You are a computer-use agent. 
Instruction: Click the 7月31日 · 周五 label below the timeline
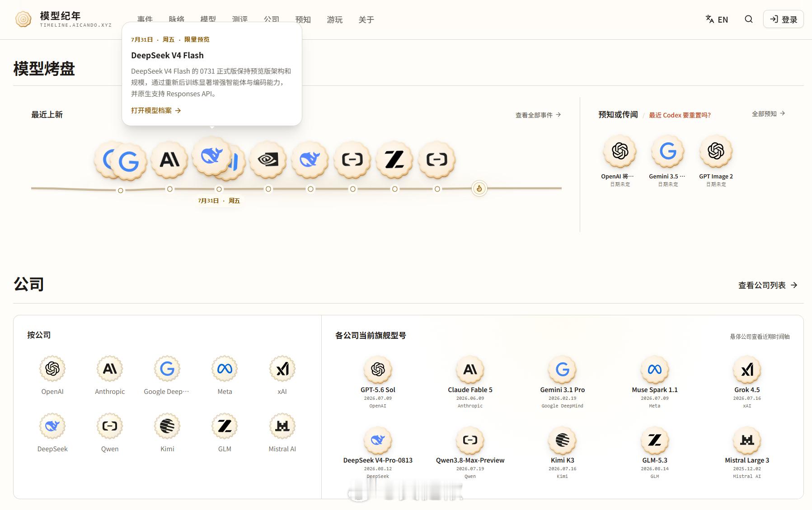click(x=219, y=201)
